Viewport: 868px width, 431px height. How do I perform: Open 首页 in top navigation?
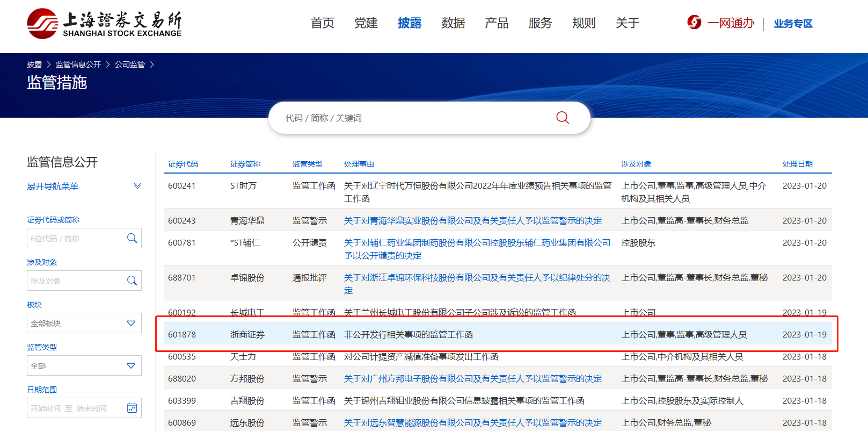tap(323, 23)
